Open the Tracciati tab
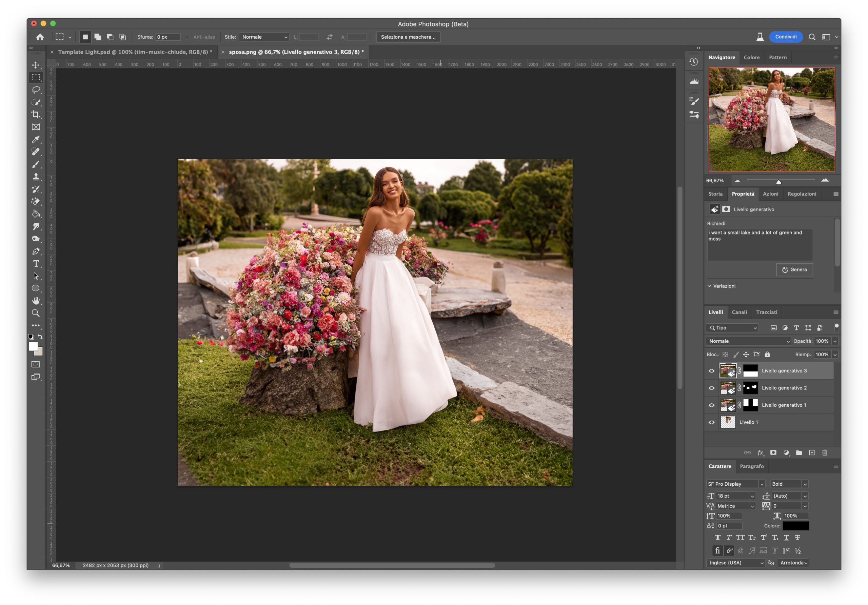This screenshot has width=868, height=605. (766, 312)
